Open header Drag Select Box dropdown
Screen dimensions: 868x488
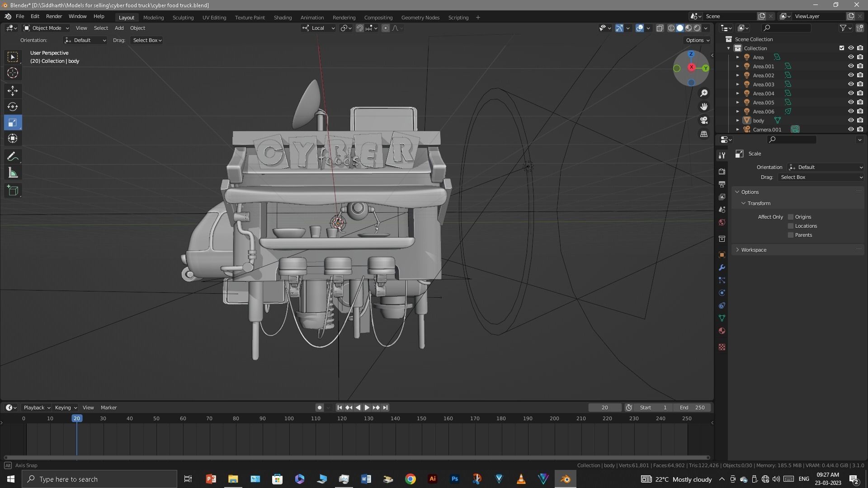click(x=147, y=40)
